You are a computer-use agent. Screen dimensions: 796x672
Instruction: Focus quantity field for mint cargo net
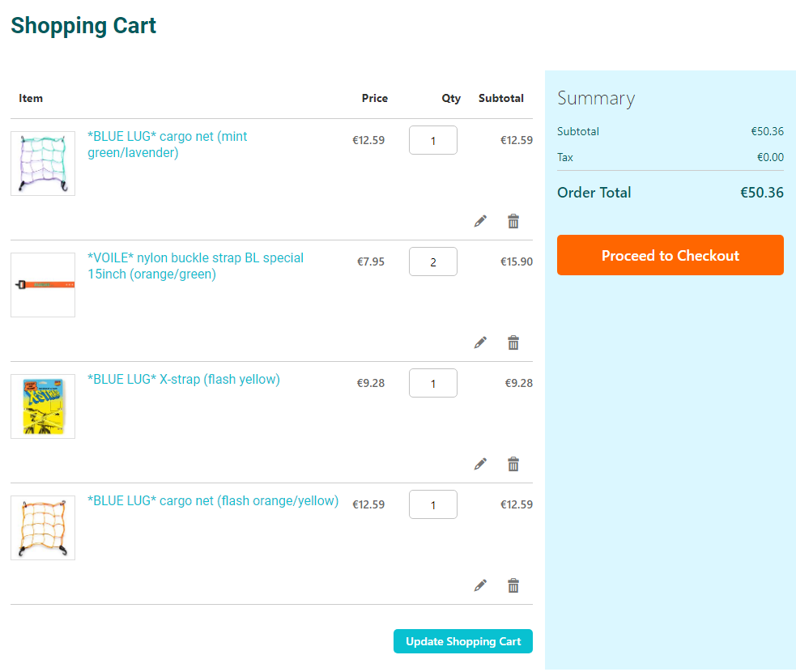click(x=432, y=140)
